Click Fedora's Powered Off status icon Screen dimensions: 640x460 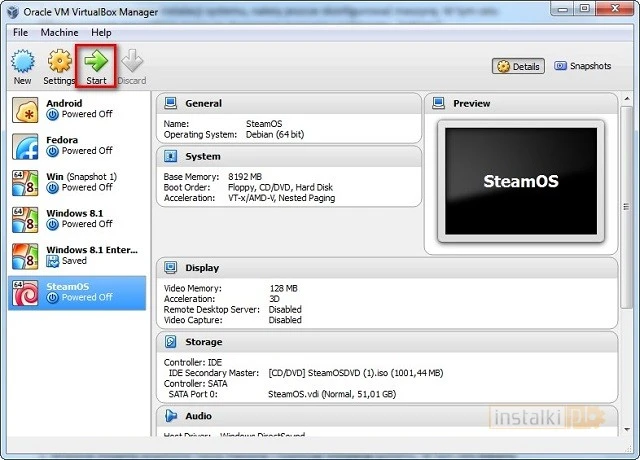(52, 151)
